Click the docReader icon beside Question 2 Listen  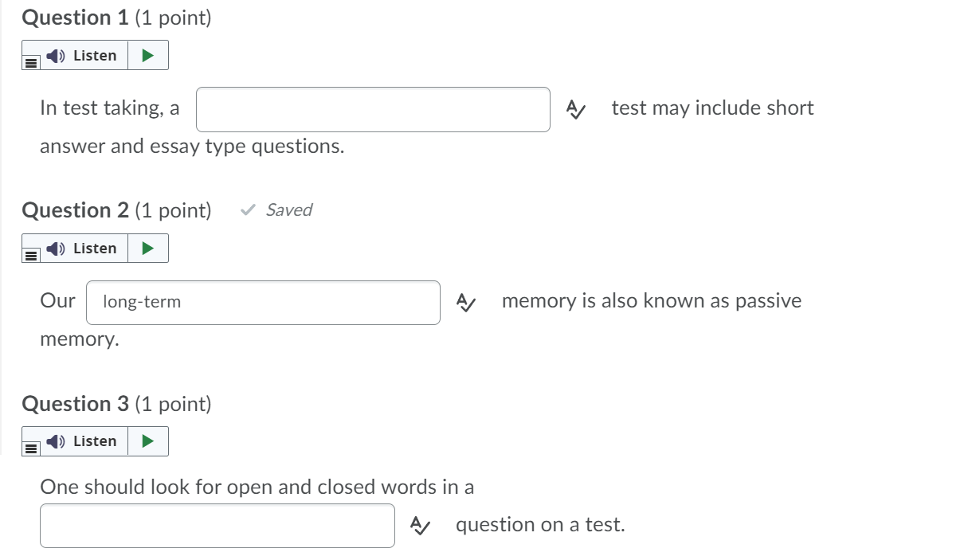click(x=30, y=255)
